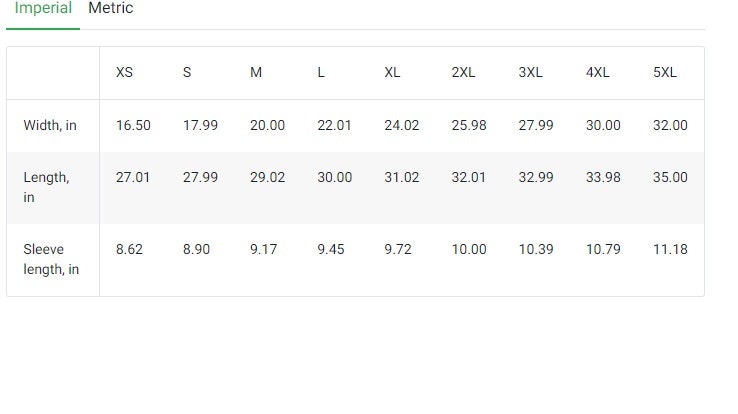Click length value 29.02 for M
738x414 pixels.
(267, 177)
